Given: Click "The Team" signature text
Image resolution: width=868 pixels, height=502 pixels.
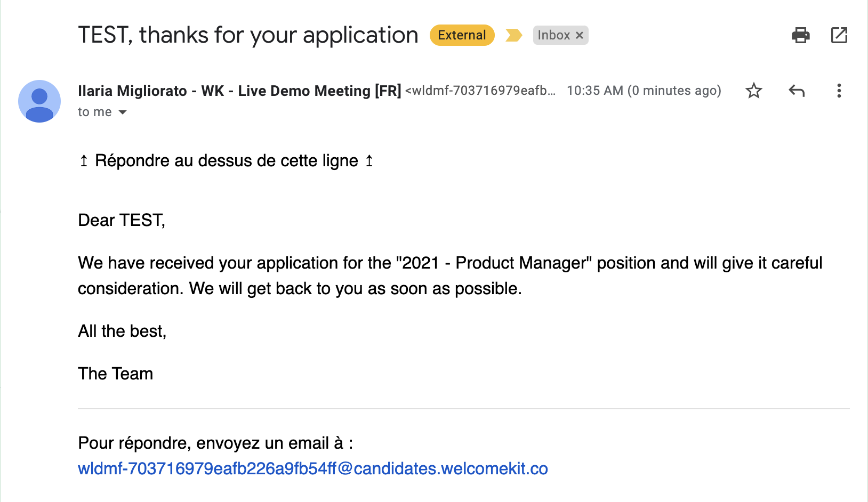Looking at the screenshot, I should point(115,374).
